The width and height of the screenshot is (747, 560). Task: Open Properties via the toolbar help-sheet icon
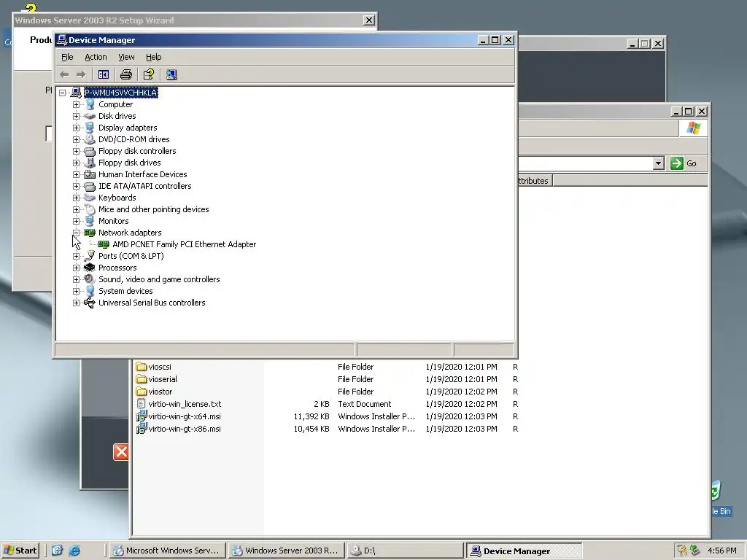[149, 75]
